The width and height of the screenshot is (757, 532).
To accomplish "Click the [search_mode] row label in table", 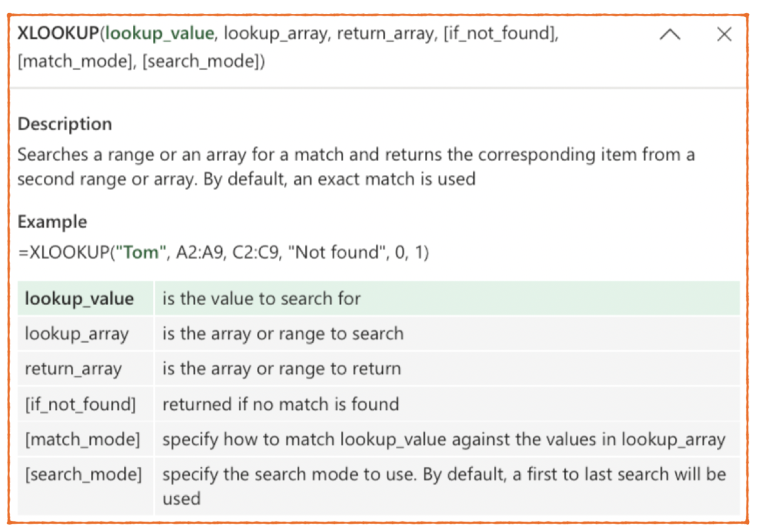I will (x=83, y=474).
